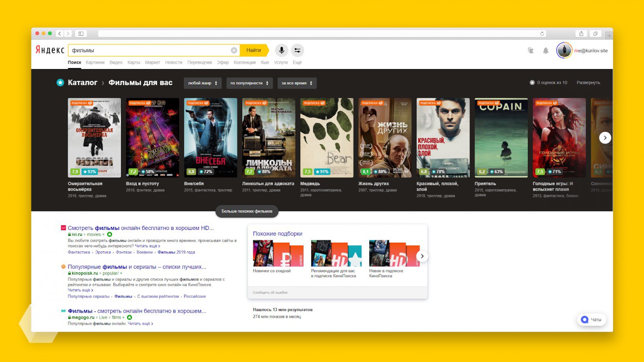Click the microphone voice search icon
The width and height of the screenshot is (644, 362).
click(282, 50)
